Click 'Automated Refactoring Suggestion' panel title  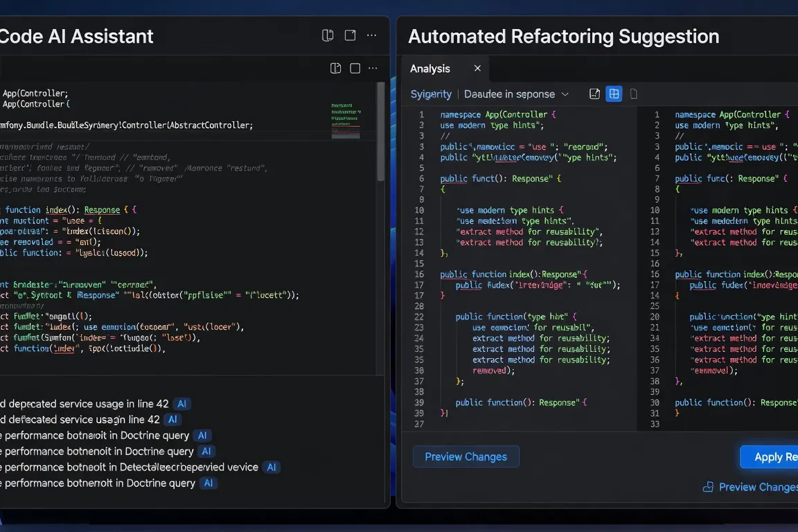[x=564, y=37]
